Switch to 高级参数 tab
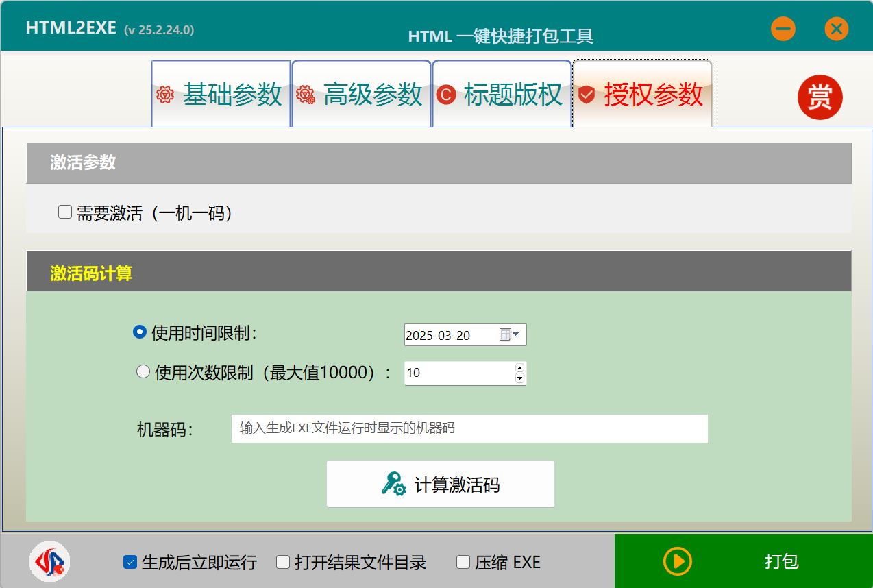The width and height of the screenshot is (873, 588). [362, 94]
